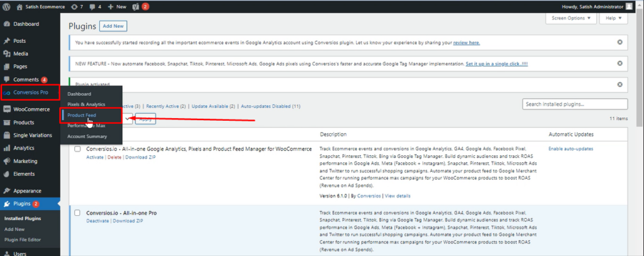Filter by Auto-updates Disabled plugins
This screenshot has width=644, height=256.
tap(270, 106)
